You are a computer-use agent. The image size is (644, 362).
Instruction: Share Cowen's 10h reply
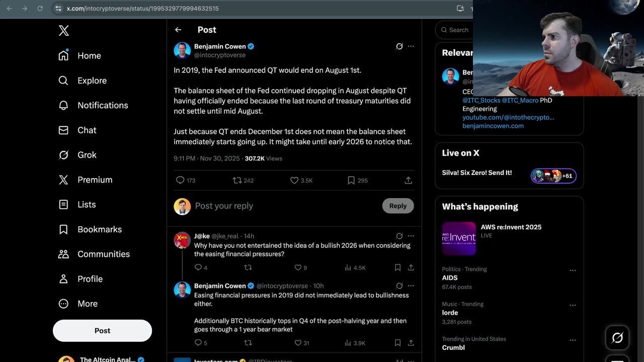411,343
